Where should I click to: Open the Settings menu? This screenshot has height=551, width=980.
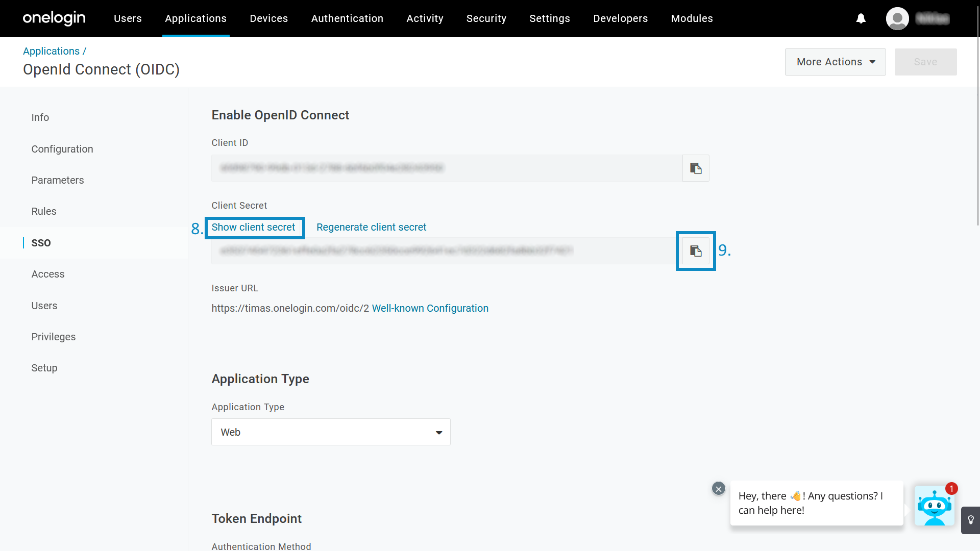[x=550, y=18]
